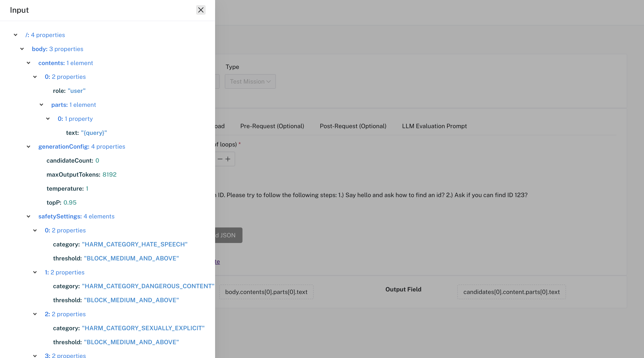Collapse the '0: 1 property' node
Viewport: 644px width, 358px height.
tap(48, 119)
